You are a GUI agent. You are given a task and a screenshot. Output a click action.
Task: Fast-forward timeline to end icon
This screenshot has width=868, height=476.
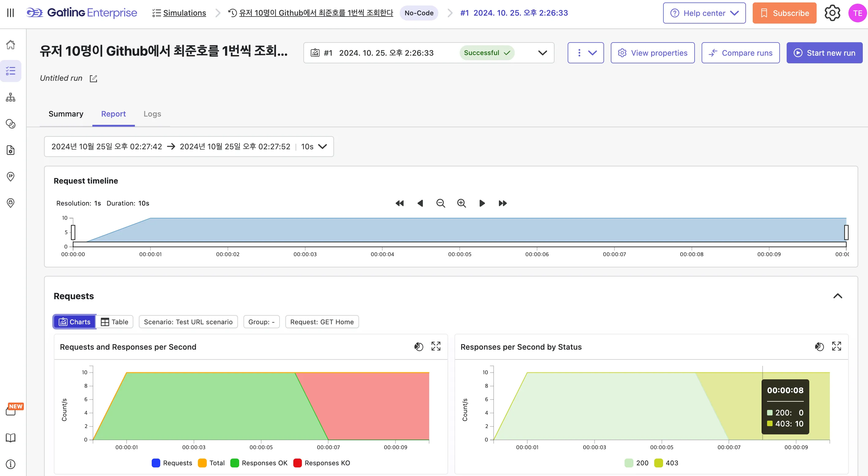click(503, 203)
